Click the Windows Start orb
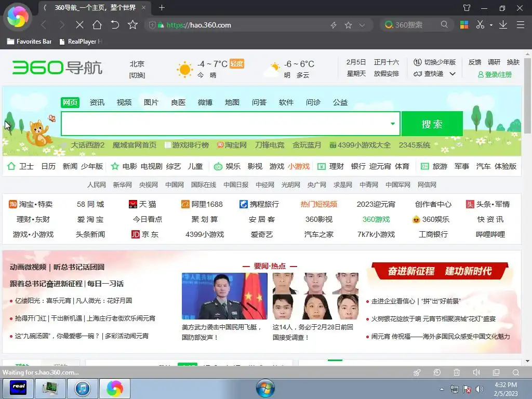This screenshot has width=532, height=399. click(x=265, y=389)
